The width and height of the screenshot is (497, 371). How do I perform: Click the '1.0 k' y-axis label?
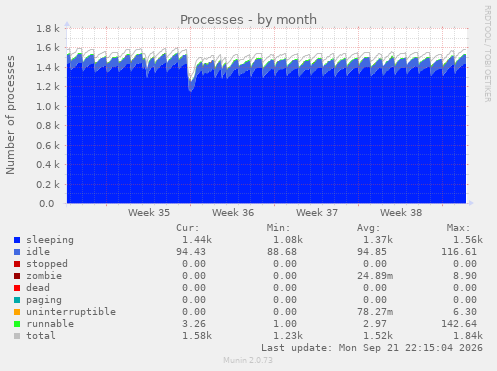tap(48, 107)
